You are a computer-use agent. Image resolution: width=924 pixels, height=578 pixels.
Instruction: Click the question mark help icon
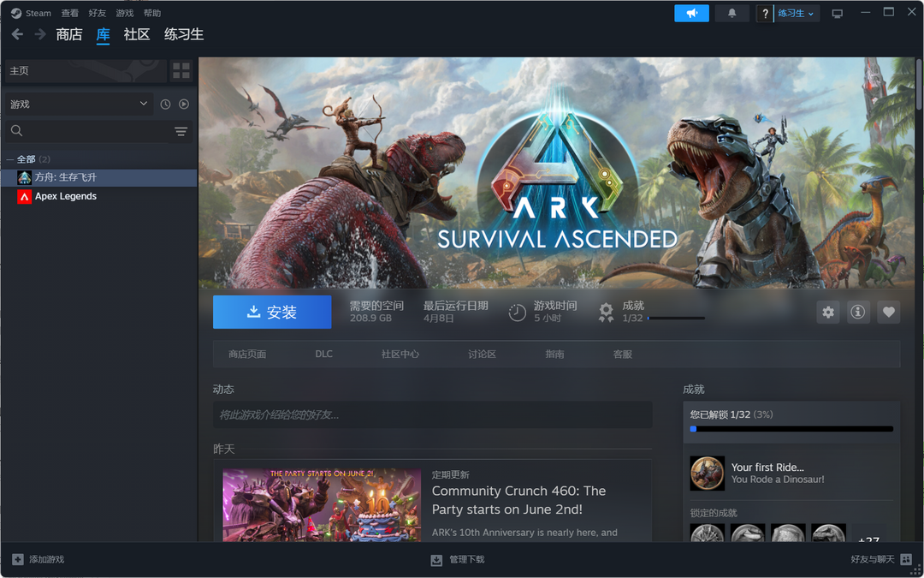click(765, 13)
